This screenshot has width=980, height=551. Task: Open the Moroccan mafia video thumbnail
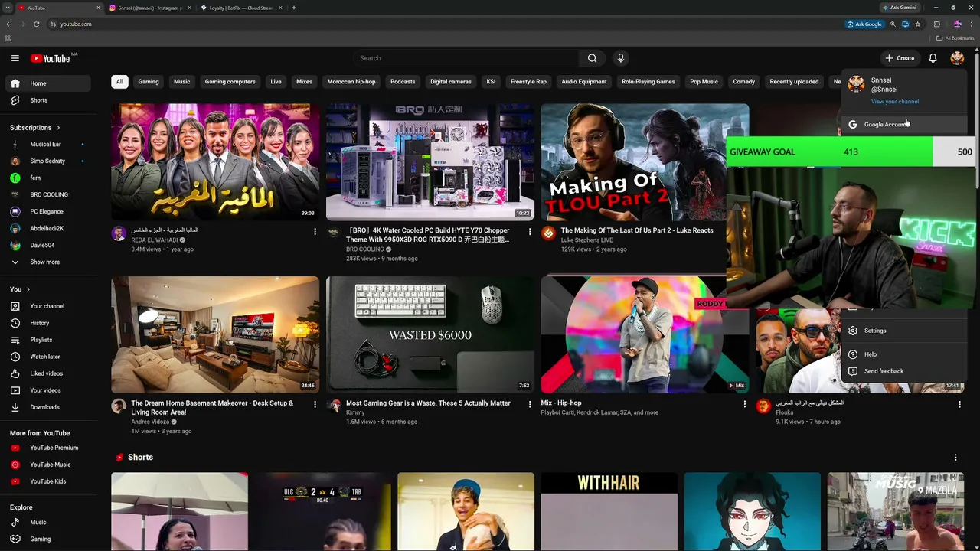(x=215, y=162)
